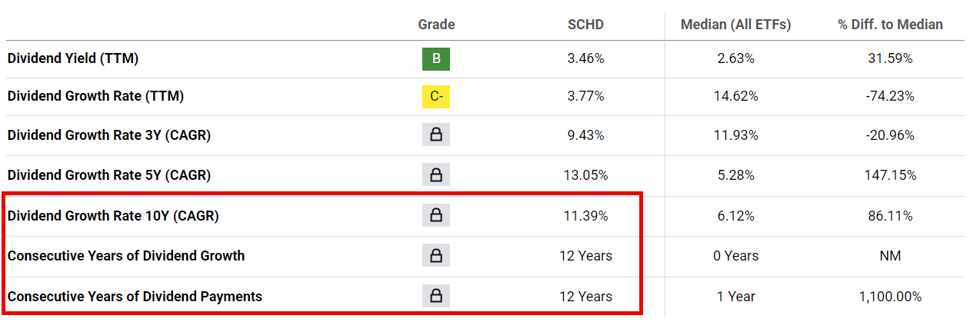
Task: Select the SCHD column header
Action: pyautogui.click(x=585, y=25)
